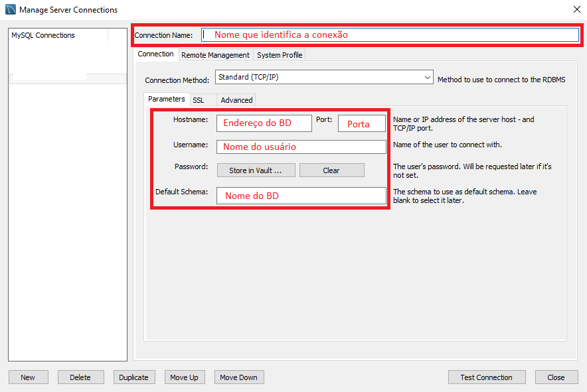Click the "Method to use to connect to the RDBMS" text
Viewport: 587px width, 392px height.
tap(501, 80)
